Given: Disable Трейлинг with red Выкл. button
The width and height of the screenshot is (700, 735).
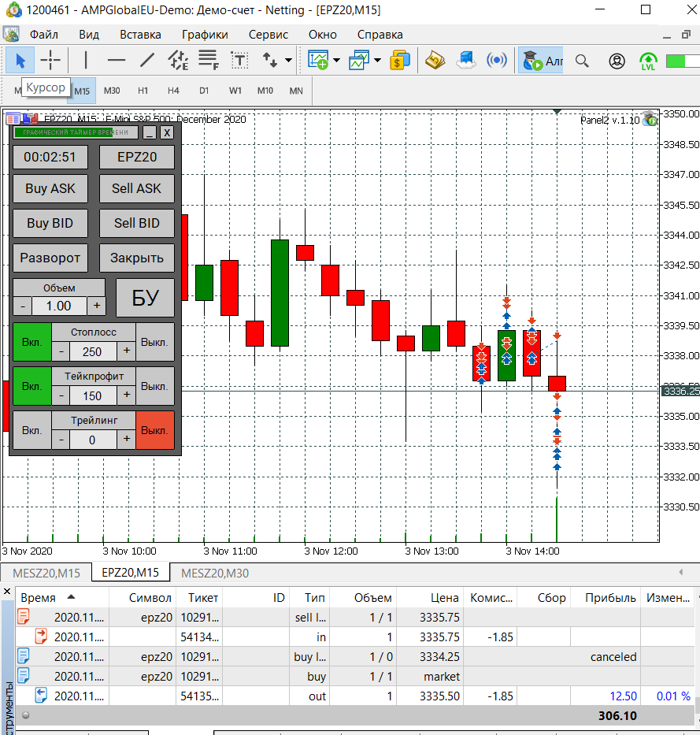Looking at the screenshot, I should [x=154, y=430].
